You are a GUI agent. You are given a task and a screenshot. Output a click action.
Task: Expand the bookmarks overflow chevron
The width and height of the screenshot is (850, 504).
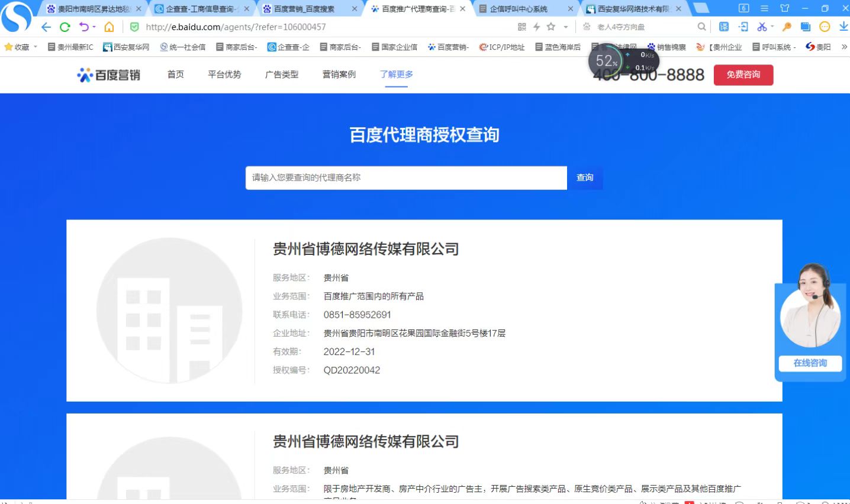coord(844,47)
